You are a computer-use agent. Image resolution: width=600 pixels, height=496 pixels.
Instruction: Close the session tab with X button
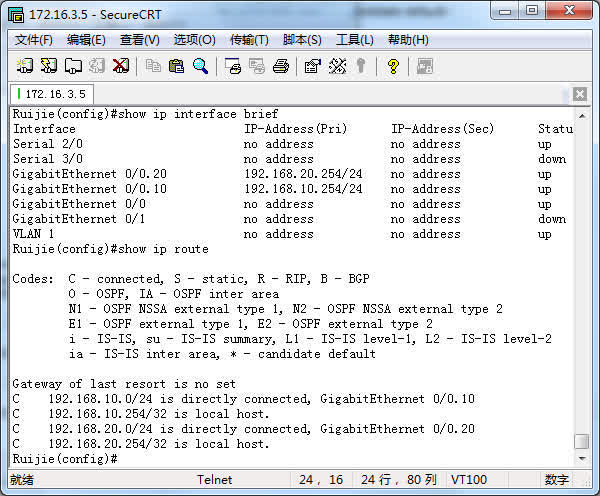[579, 94]
